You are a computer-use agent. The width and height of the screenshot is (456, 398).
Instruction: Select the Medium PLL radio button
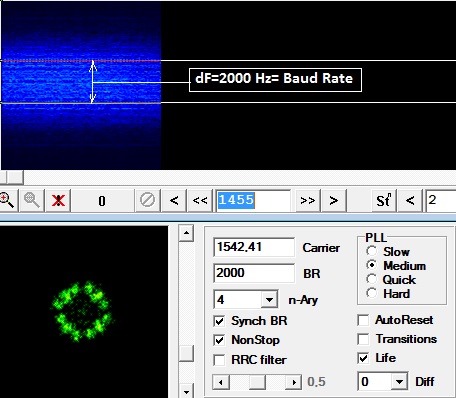(371, 265)
